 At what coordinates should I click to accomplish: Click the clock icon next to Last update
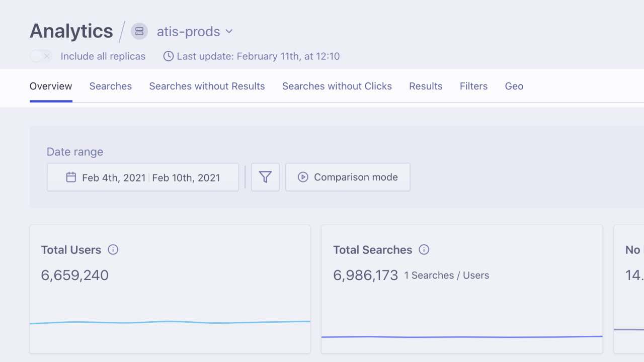point(169,56)
